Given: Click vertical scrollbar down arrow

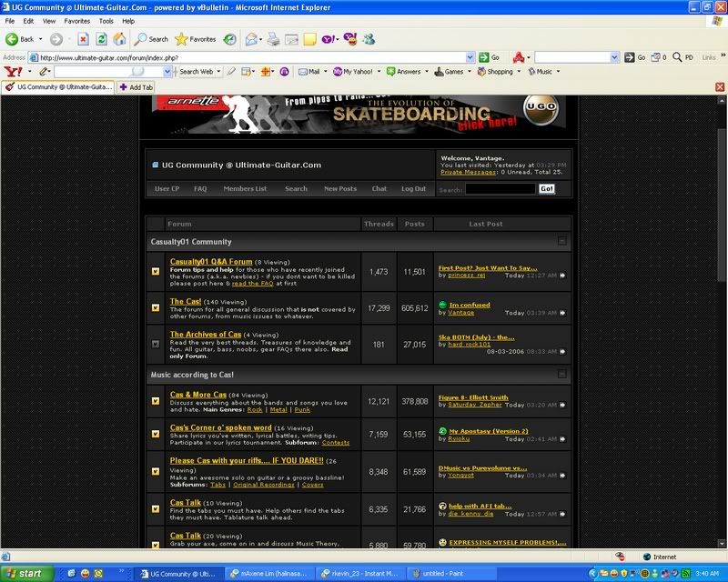Looking at the screenshot, I should click(722, 544).
